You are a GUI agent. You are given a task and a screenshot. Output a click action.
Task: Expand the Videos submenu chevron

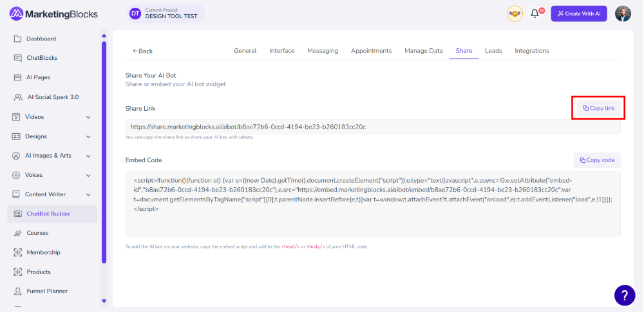coord(88,118)
